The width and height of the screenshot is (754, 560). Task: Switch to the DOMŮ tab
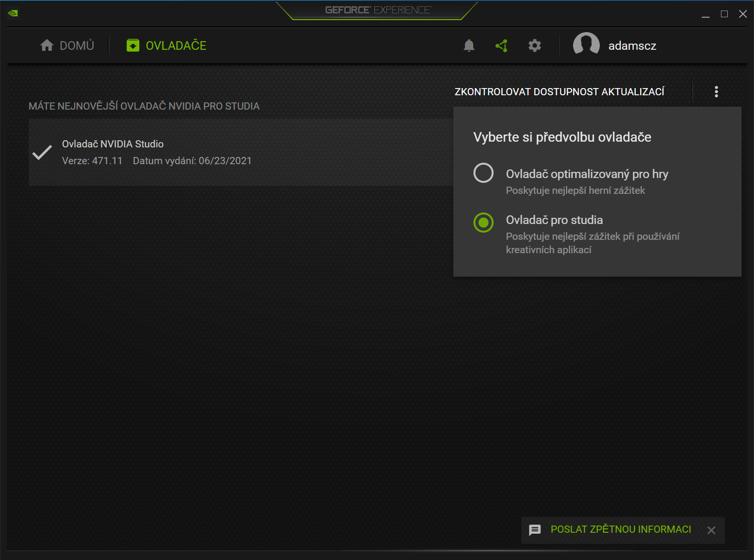(x=67, y=45)
